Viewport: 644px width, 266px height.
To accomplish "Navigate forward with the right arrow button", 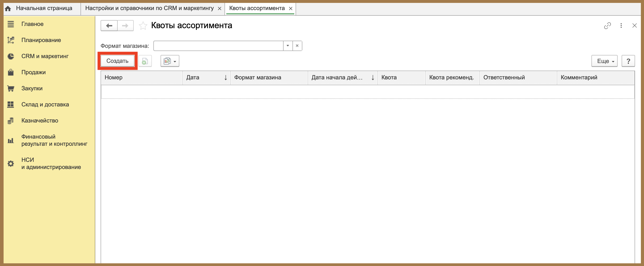I will pos(125,25).
